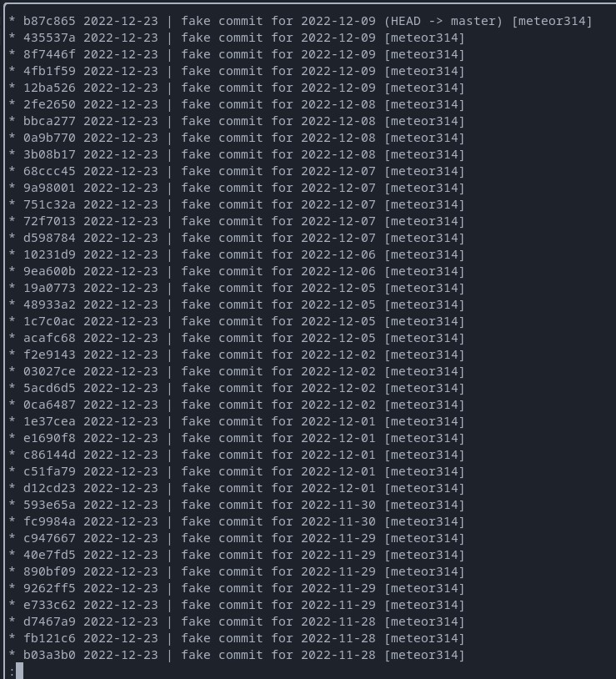The width and height of the screenshot is (616, 679).
Task: Select commit hash 10231d9
Action: [x=49, y=254]
